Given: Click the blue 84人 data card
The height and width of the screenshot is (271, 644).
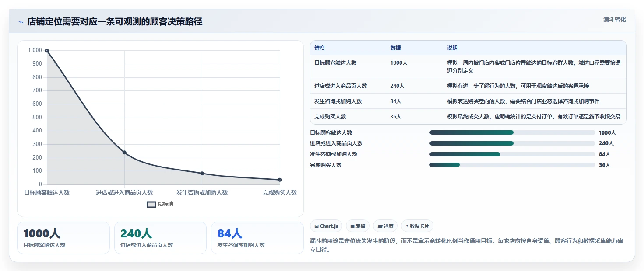Looking at the screenshot, I should [x=257, y=238].
